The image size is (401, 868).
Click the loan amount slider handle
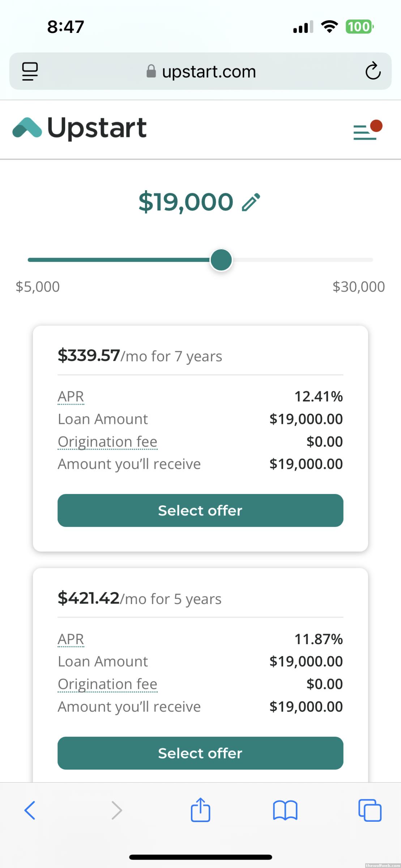(x=221, y=260)
